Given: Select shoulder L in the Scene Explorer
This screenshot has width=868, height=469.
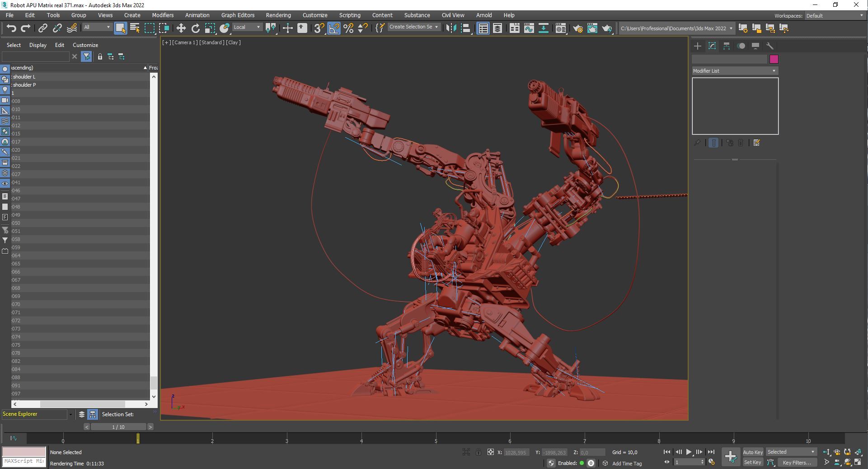Looking at the screenshot, I should click(24, 77).
